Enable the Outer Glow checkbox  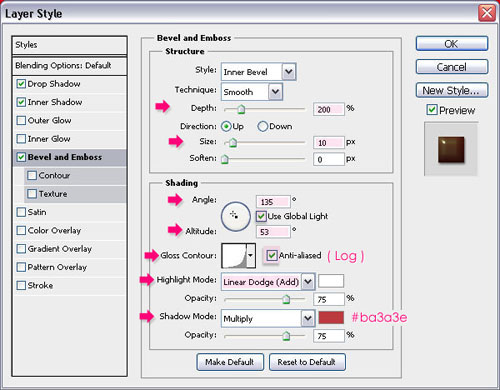click(21, 120)
